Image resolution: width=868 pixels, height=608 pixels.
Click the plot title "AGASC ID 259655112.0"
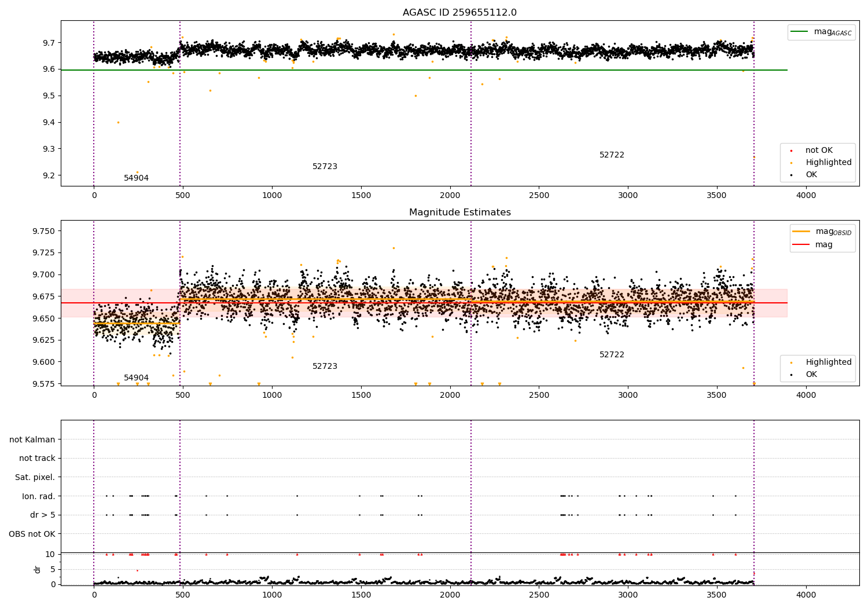click(x=459, y=13)
